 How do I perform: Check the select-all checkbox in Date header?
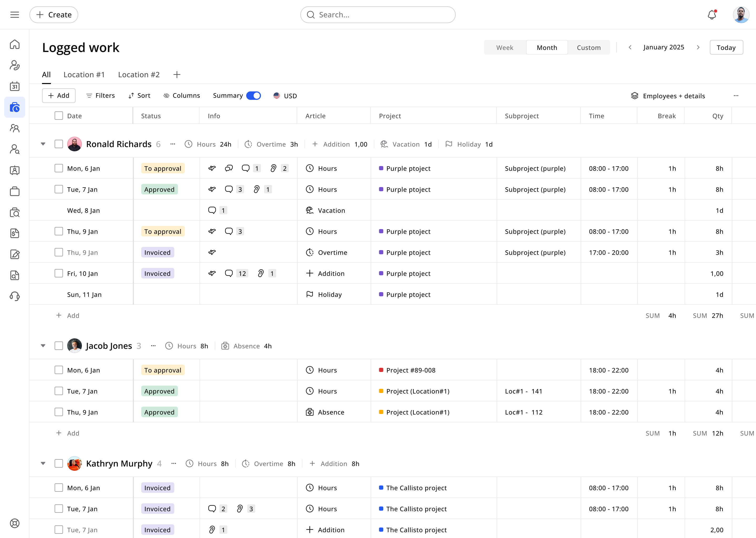pos(59,116)
